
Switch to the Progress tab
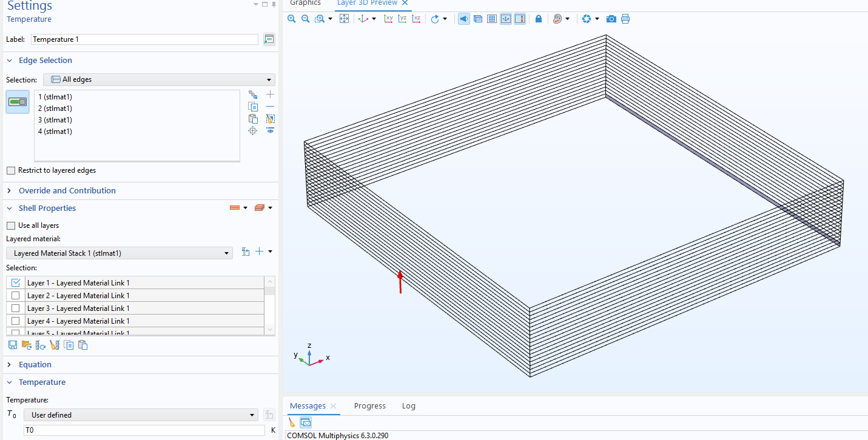point(369,406)
